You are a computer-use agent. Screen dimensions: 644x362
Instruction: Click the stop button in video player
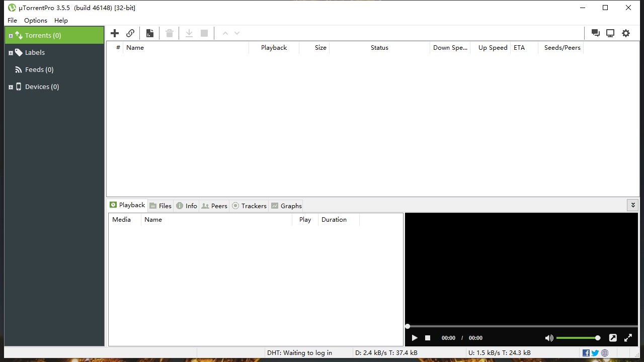pos(428,338)
